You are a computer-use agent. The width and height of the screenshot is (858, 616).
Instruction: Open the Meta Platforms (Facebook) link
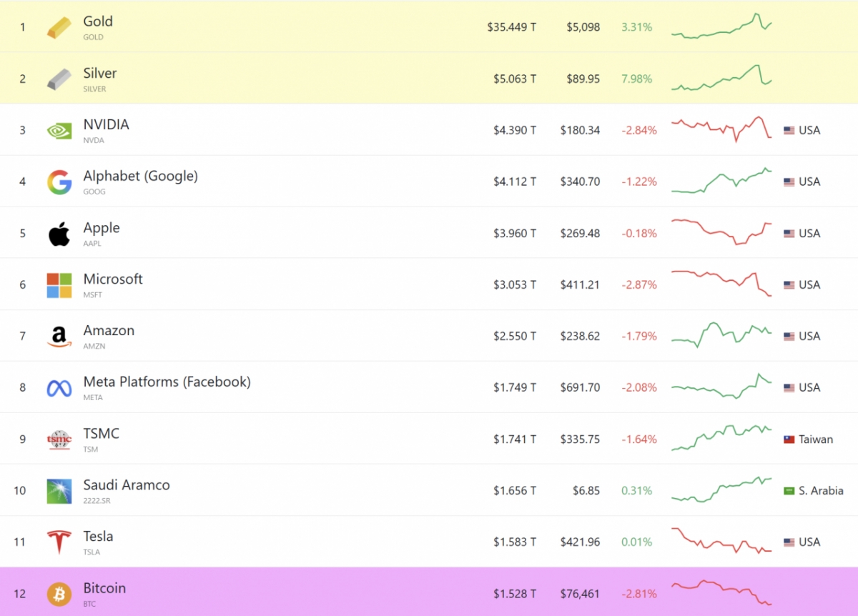(x=167, y=382)
